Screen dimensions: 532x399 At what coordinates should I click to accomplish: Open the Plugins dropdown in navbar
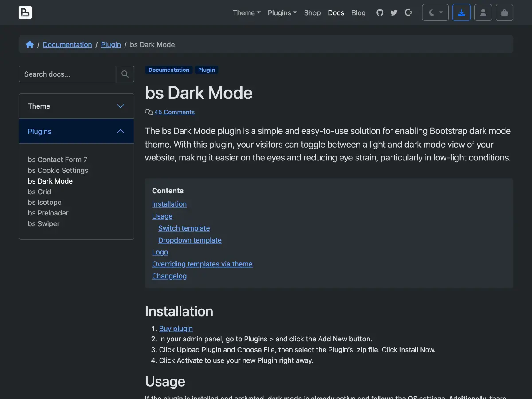282,12
